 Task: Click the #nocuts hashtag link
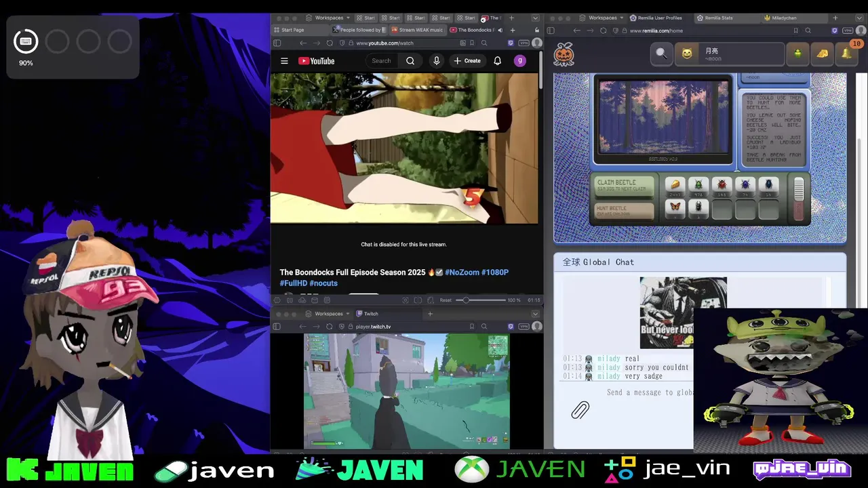[x=323, y=283]
